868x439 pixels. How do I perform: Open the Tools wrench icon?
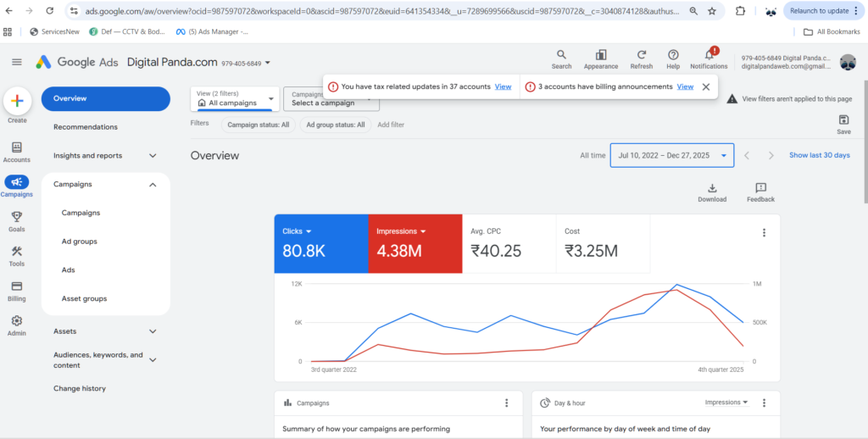pyautogui.click(x=17, y=252)
